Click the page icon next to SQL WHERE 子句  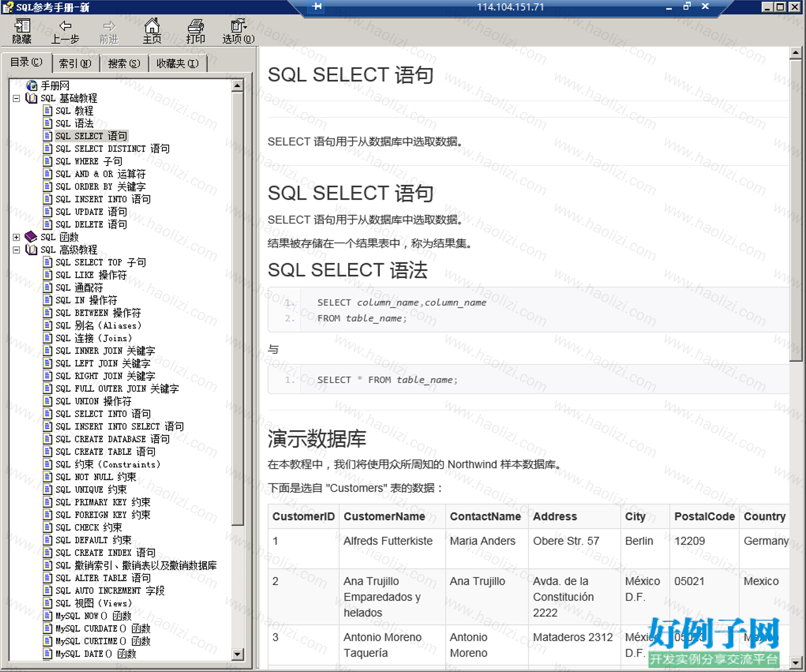coord(48,161)
